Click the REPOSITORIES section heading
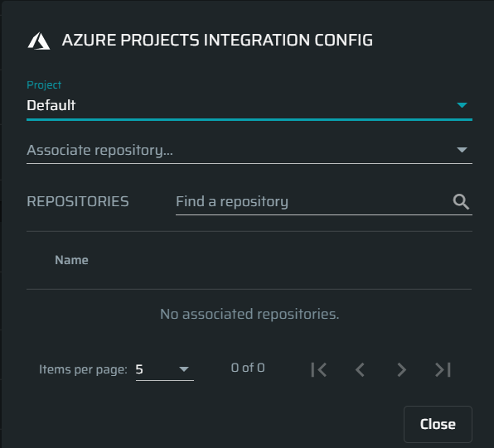The width and height of the screenshot is (494, 448). click(78, 201)
